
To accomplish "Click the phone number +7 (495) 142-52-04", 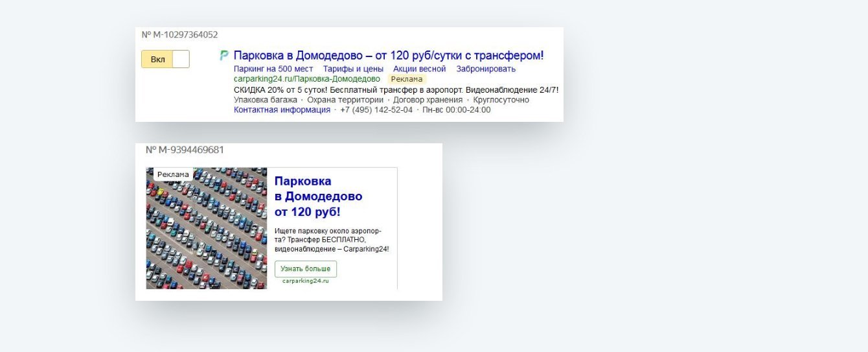I will click(376, 110).
